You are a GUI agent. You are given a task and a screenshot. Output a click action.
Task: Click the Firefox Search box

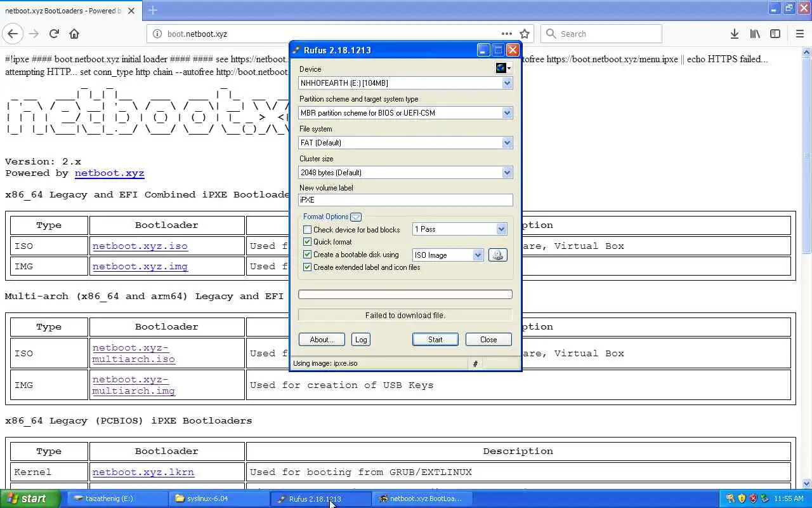(x=601, y=34)
